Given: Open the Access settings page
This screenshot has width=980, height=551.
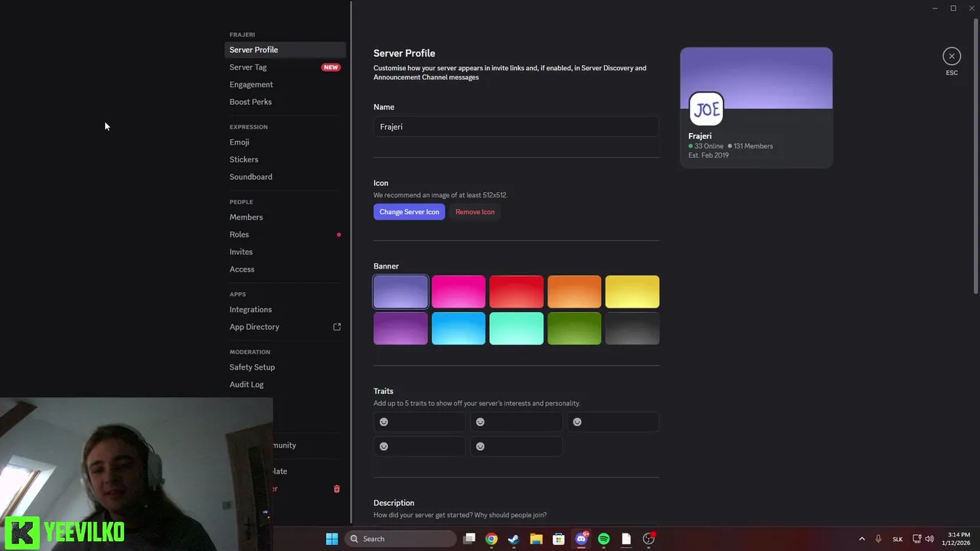Looking at the screenshot, I should [286, 269].
